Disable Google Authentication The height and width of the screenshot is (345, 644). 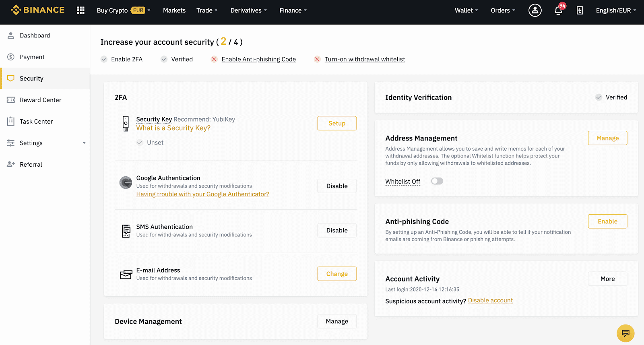[x=337, y=186]
